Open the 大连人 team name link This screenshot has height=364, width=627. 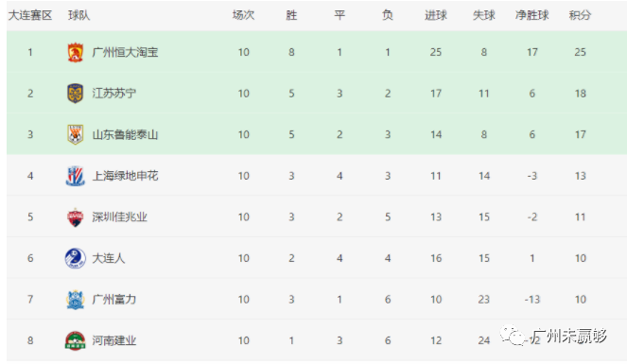pyautogui.click(x=109, y=258)
